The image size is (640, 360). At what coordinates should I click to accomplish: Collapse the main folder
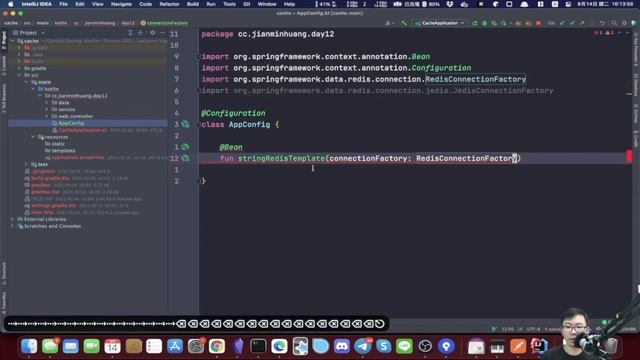point(26,82)
